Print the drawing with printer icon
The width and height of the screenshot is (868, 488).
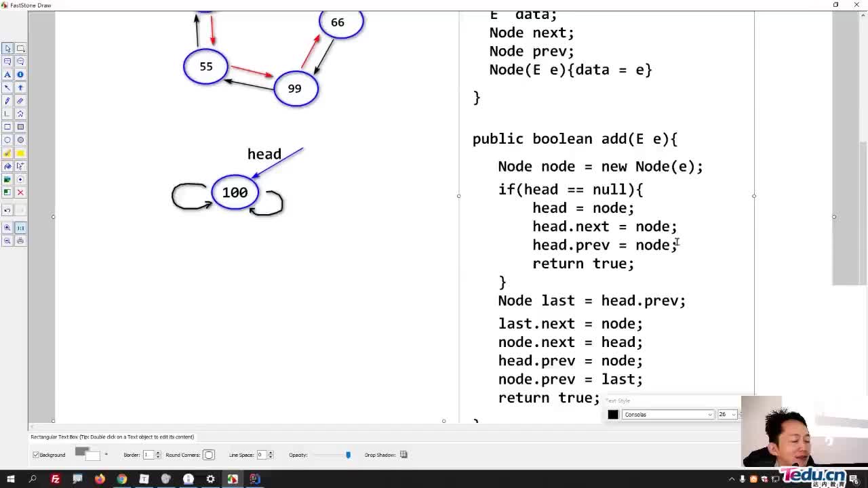(x=20, y=241)
